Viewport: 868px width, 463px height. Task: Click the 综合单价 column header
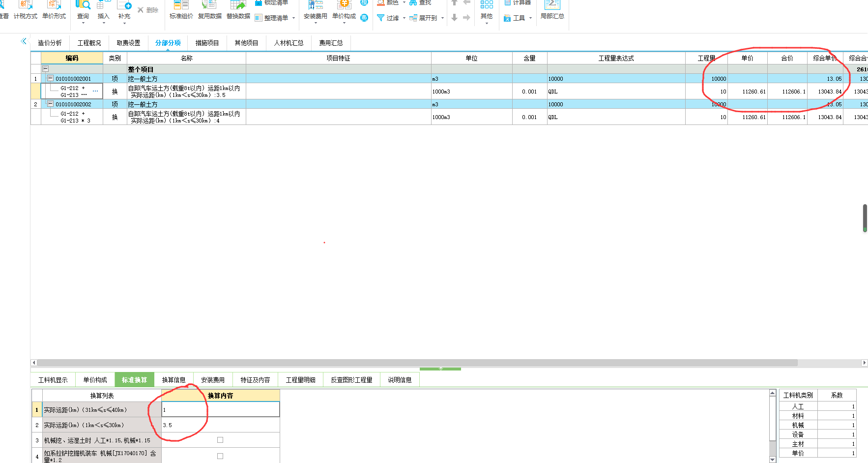(x=825, y=58)
